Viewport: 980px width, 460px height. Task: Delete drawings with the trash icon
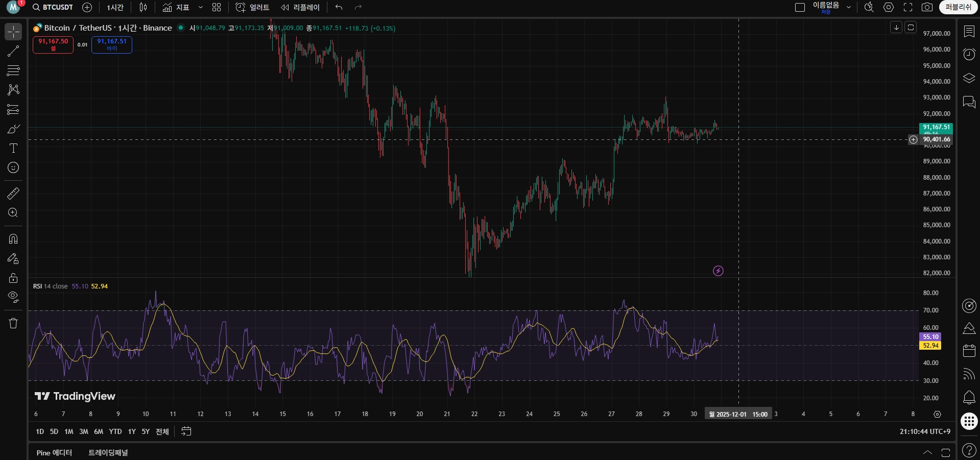tap(13, 323)
